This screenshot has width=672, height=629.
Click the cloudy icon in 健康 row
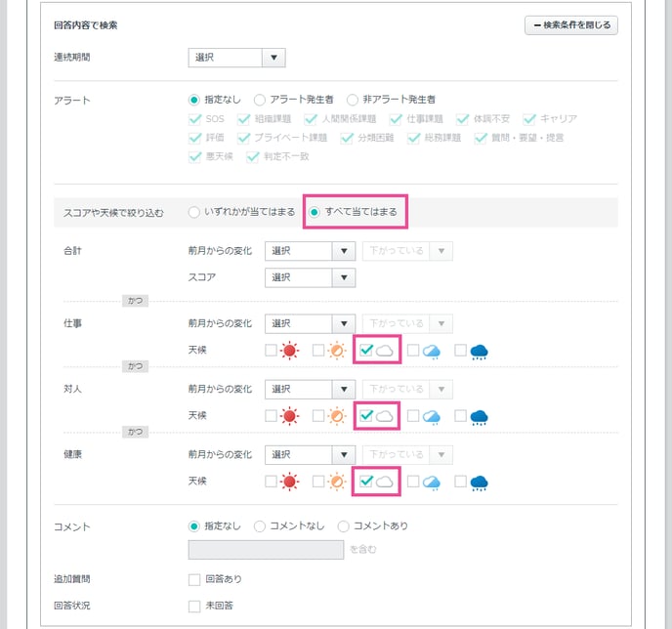pyautogui.click(x=385, y=482)
